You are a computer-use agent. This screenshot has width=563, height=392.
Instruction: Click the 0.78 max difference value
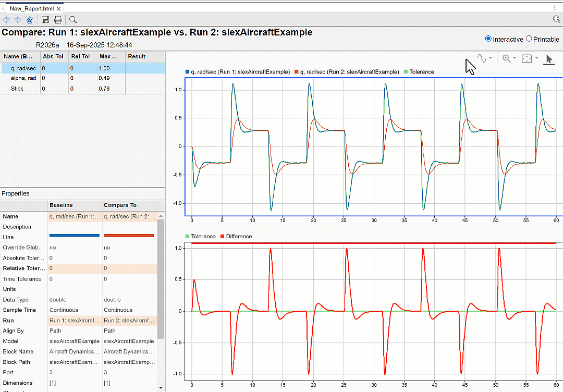(x=104, y=89)
